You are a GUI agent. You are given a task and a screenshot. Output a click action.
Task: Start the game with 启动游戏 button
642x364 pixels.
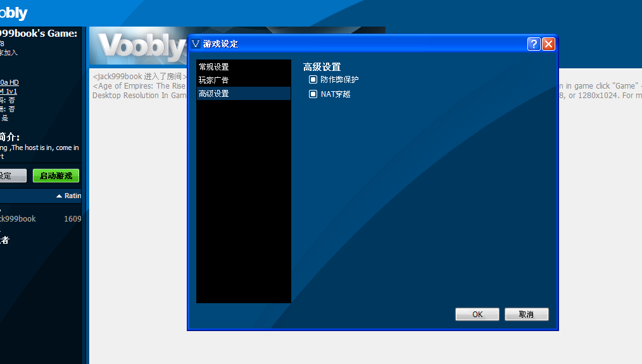click(56, 175)
